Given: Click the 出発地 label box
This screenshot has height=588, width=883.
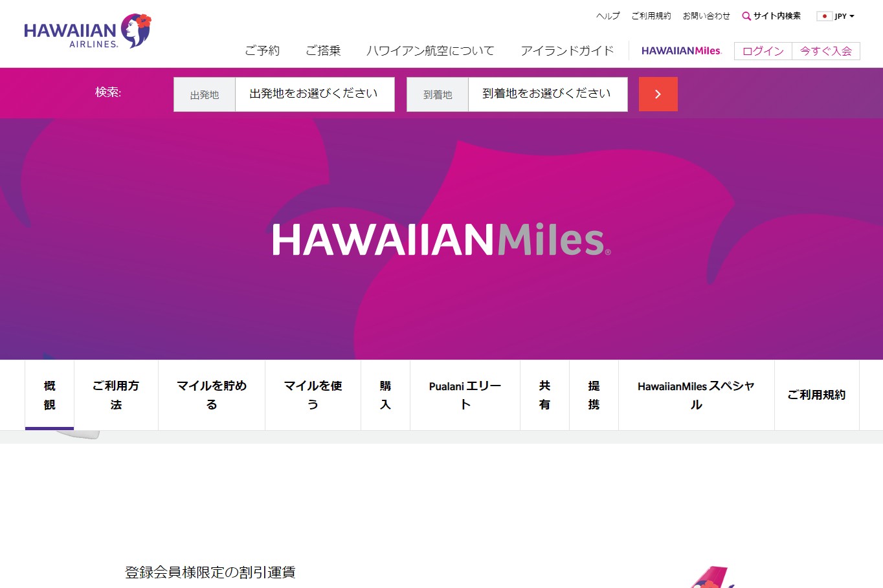Looking at the screenshot, I should pos(205,94).
